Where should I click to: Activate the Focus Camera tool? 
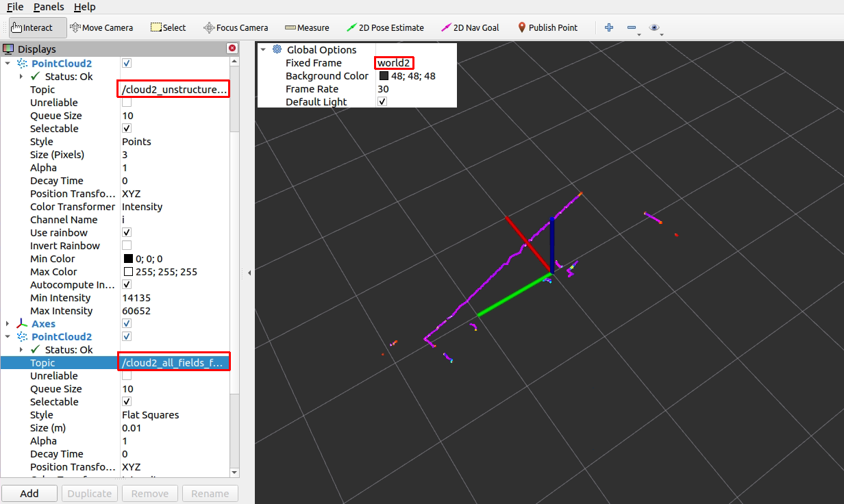coord(236,28)
